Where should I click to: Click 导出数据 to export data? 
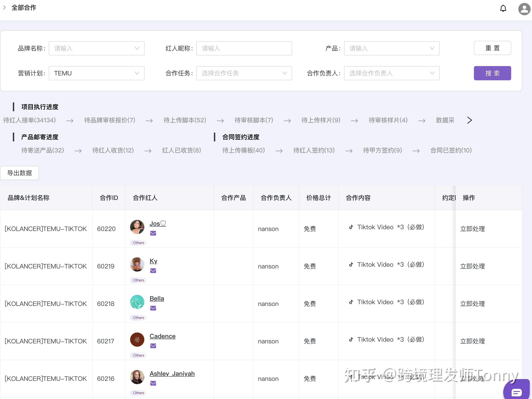pos(20,173)
